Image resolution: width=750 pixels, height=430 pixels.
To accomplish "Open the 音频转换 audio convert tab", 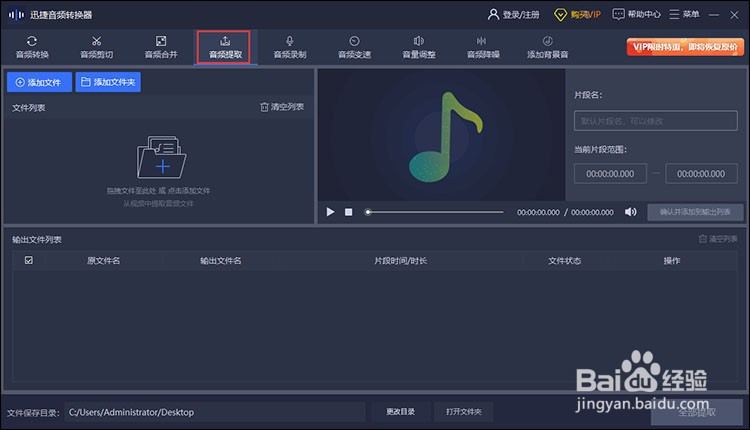I will click(x=33, y=47).
